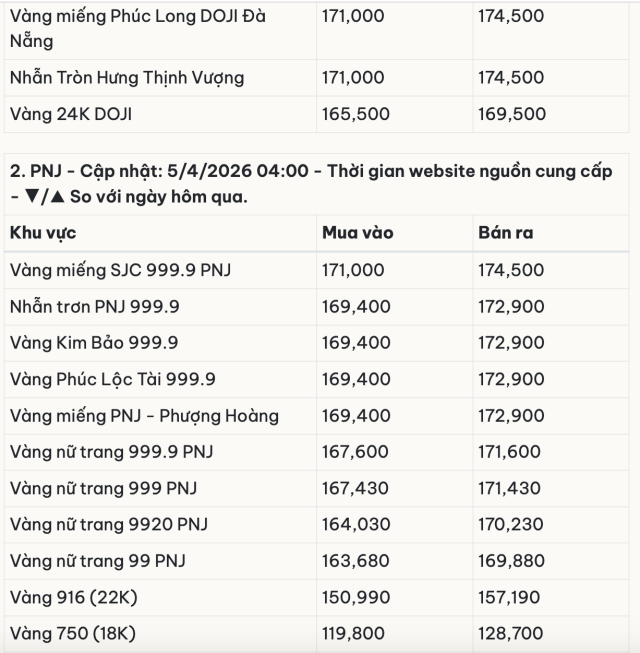Click the "Mua vào" column header
Image resolution: width=640 pixels, height=653 pixels.
(x=357, y=233)
